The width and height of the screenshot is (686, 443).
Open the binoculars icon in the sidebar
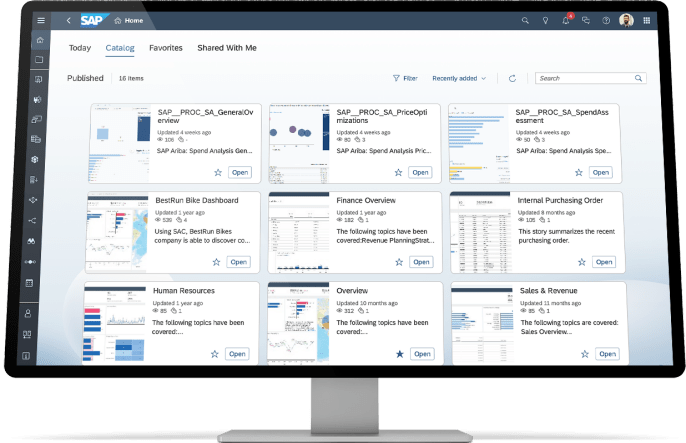point(31,241)
